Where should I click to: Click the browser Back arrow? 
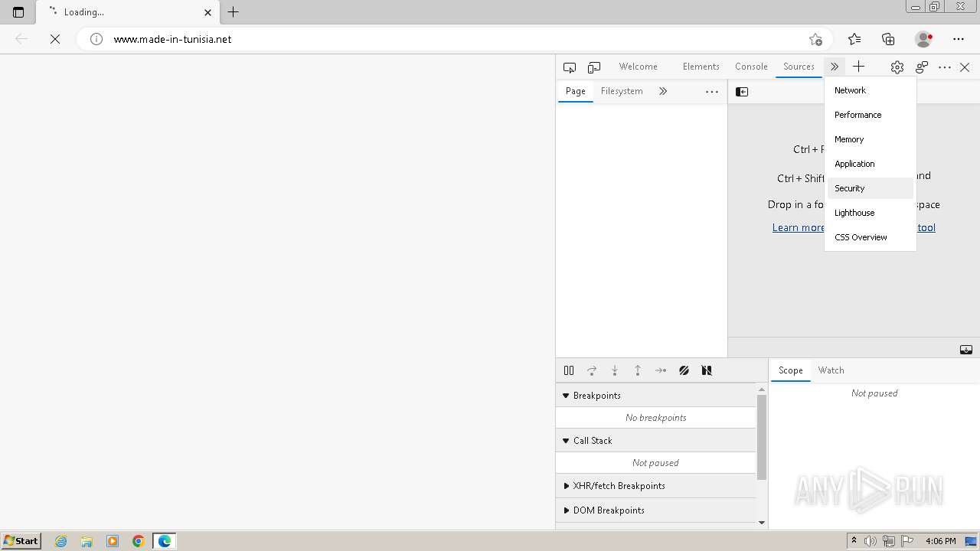click(21, 39)
